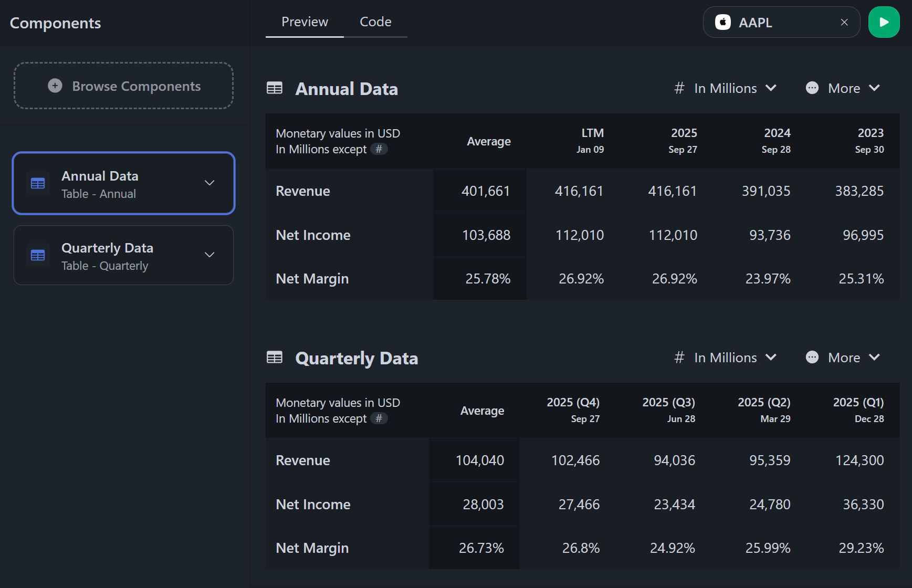Expand the Annual Data sidebar chevron
912x588 pixels.
pos(209,183)
